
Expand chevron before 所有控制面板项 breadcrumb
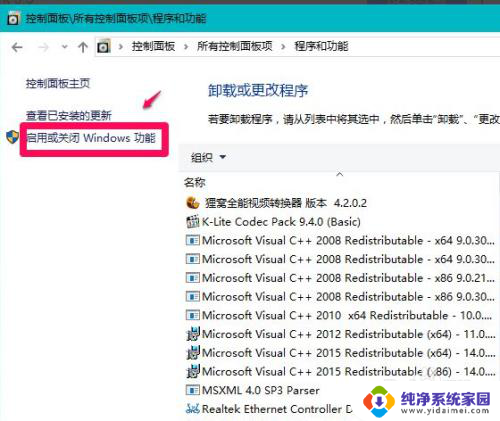(186, 47)
